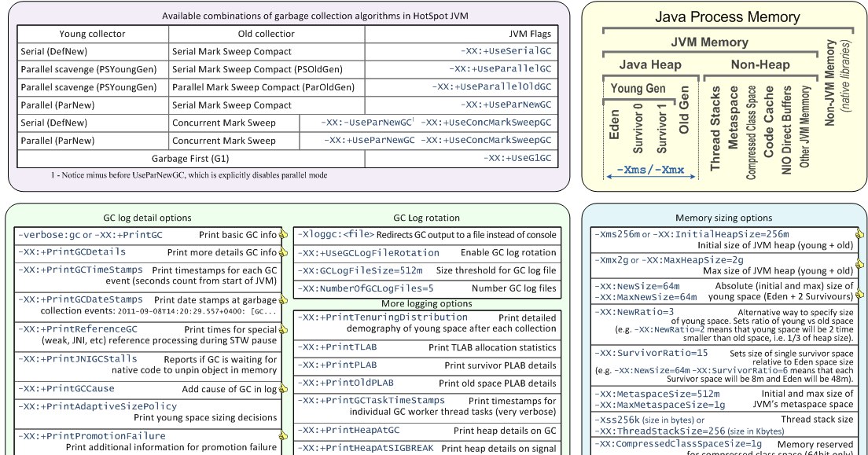
Task: Click thumbs-up icon beside Print basic GC info
Action: click(x=283, y=234)
